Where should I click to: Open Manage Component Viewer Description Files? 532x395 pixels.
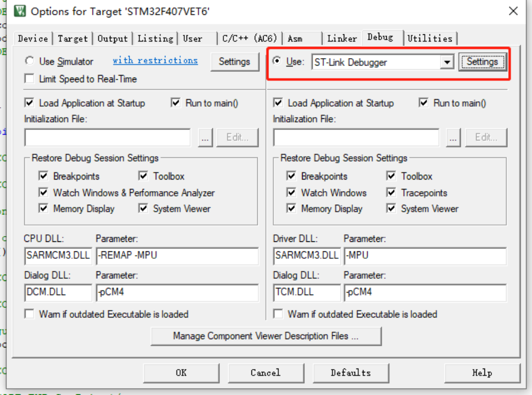tap(266, 336)
